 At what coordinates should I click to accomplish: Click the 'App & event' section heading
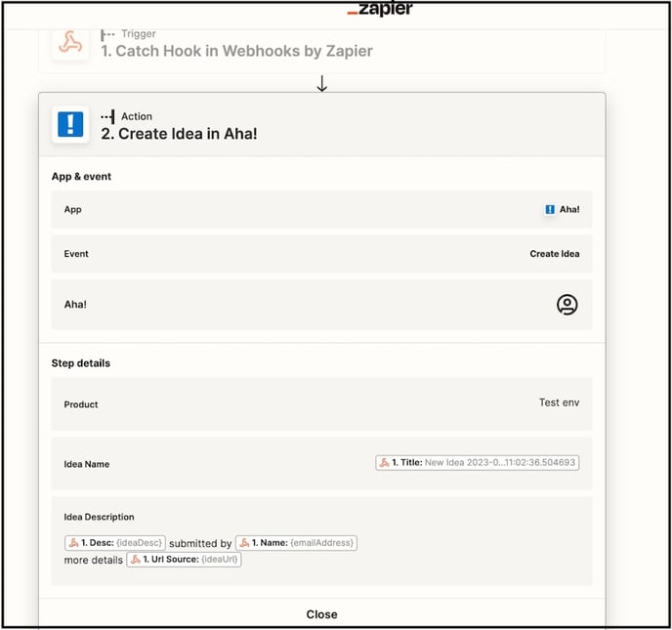click(x=81, y=177)
